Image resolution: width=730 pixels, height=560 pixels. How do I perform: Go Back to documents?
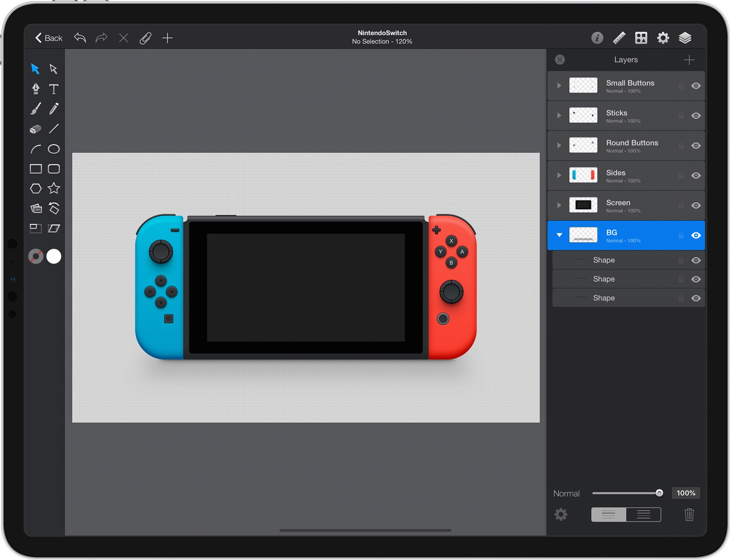49,38
